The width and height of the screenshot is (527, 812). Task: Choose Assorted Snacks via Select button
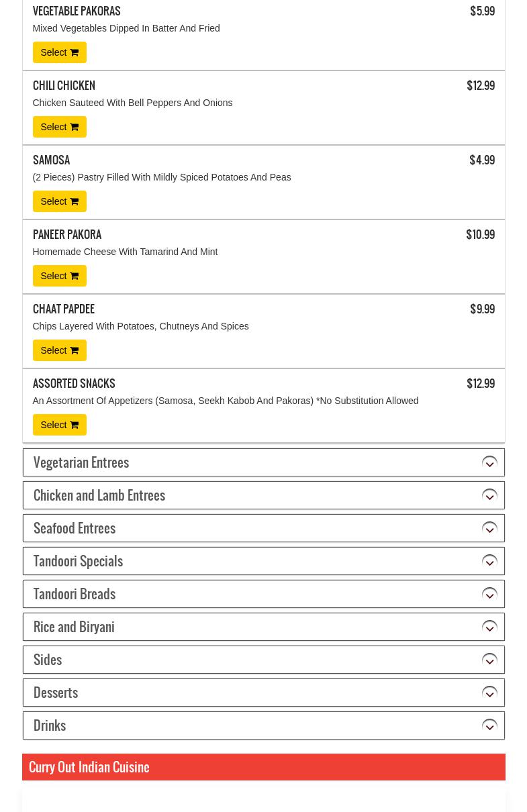pyautogui.click(x=59, y=425)
